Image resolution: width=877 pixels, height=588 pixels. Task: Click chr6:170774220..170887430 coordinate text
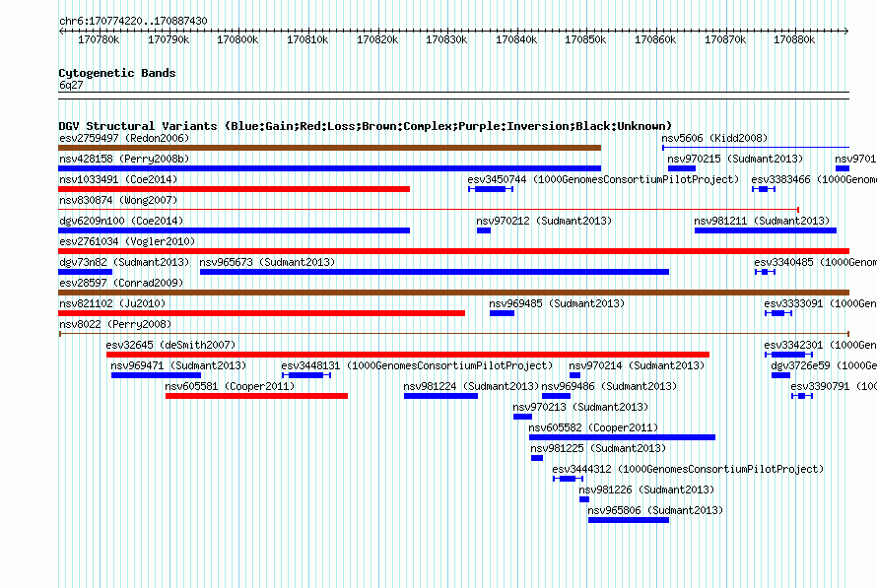(133, 21)
